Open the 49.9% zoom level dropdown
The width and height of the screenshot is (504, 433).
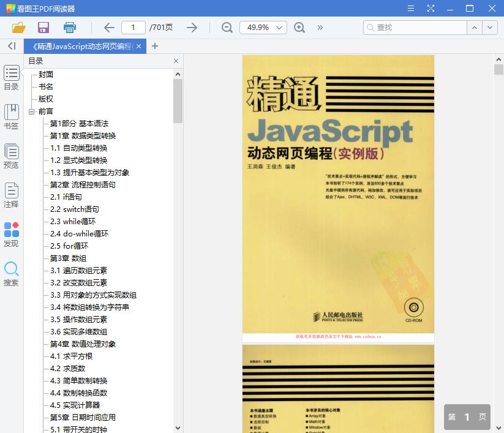(x=263, y=28)
